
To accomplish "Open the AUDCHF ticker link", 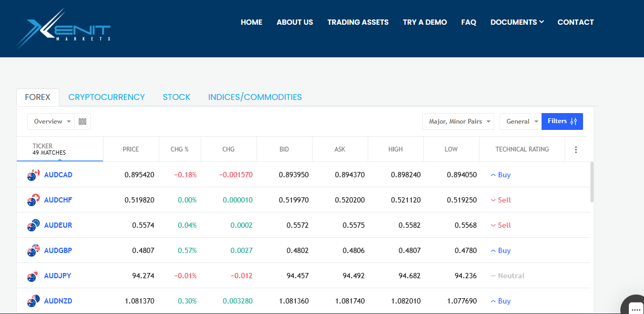I will [58, 200].
